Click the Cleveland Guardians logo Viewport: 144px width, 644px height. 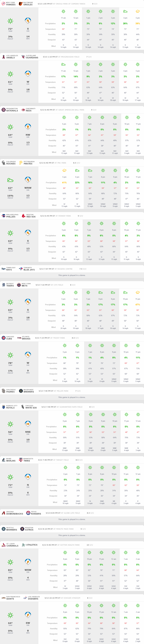[23, 57]
